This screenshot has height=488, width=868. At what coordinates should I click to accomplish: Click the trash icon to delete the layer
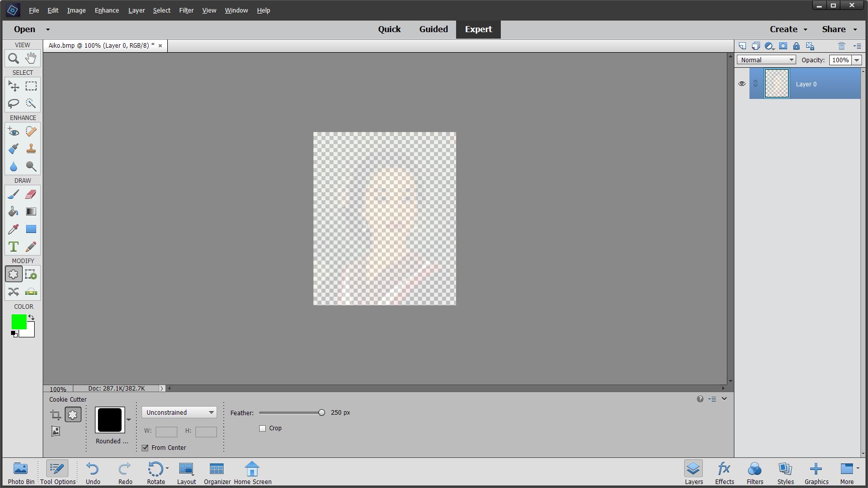pyautogui.click(x=842, y=46)
